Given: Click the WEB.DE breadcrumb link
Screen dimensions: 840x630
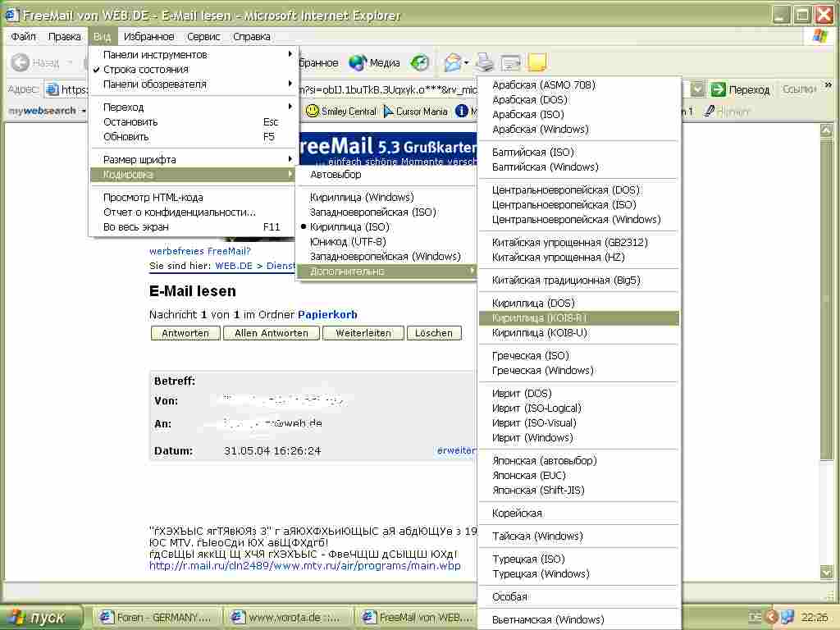Looking at the screenshot, I should coord(234,266).
